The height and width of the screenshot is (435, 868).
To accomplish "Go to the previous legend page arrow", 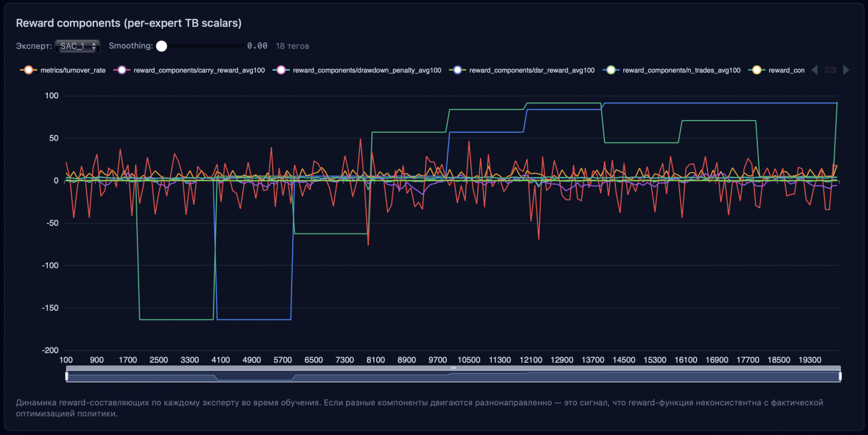I will pyautogui.click(x=815, y=70).
